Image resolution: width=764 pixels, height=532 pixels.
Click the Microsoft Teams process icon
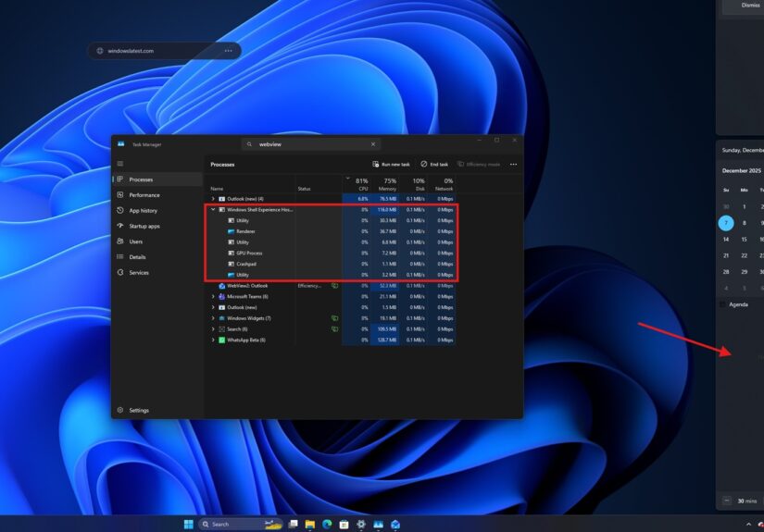pyautogui.click(x=221, y=296)
